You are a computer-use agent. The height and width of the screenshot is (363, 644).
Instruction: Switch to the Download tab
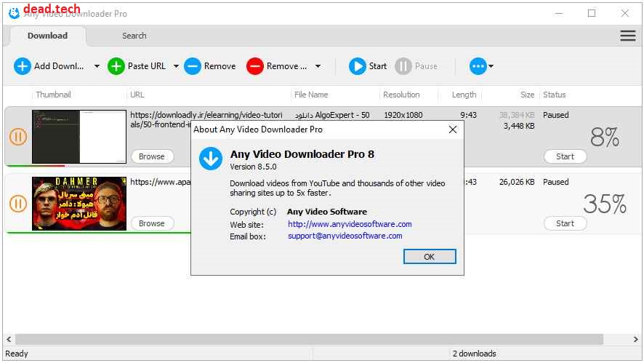pos(48,36)
